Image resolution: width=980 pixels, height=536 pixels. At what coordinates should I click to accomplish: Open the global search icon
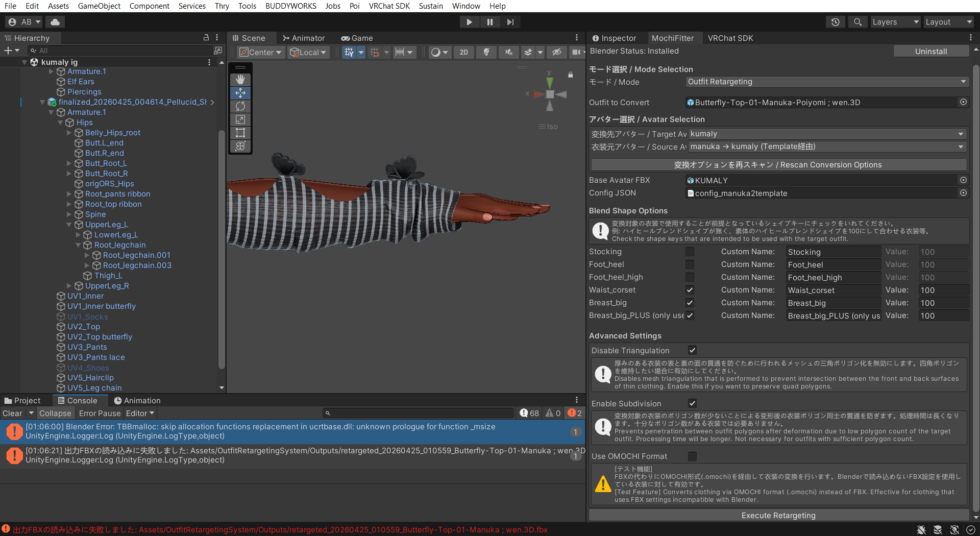click(x=857, y=22)
